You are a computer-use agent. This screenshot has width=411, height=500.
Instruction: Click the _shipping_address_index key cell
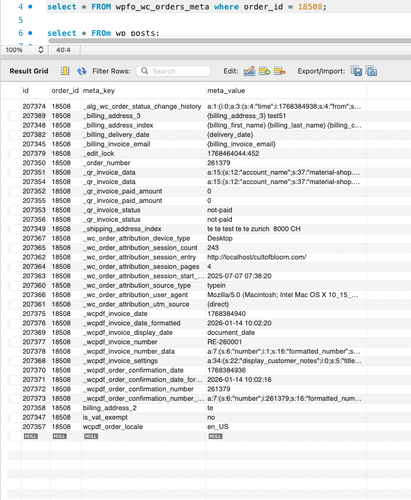click(x=143, y=229)
